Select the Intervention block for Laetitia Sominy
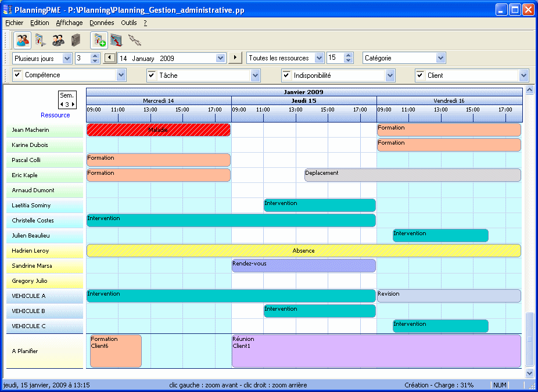538x392 pixels. [x=320, y=205]
